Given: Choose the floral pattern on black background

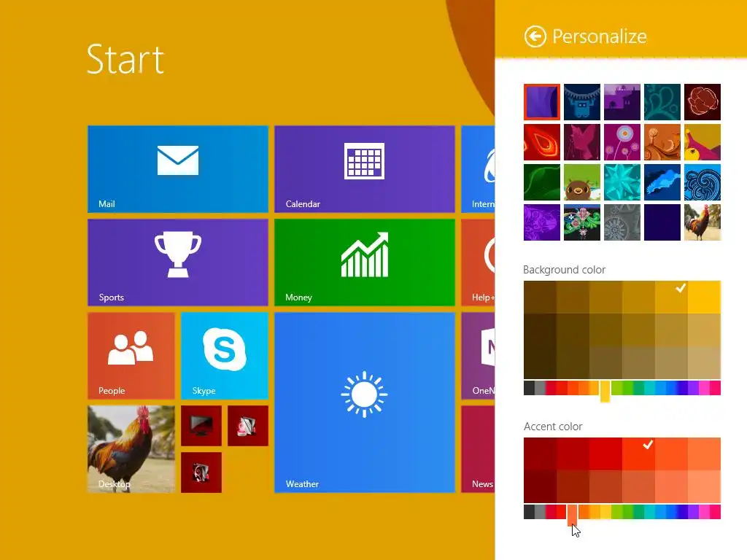Looking at the screenshot, I should [581, 222].
